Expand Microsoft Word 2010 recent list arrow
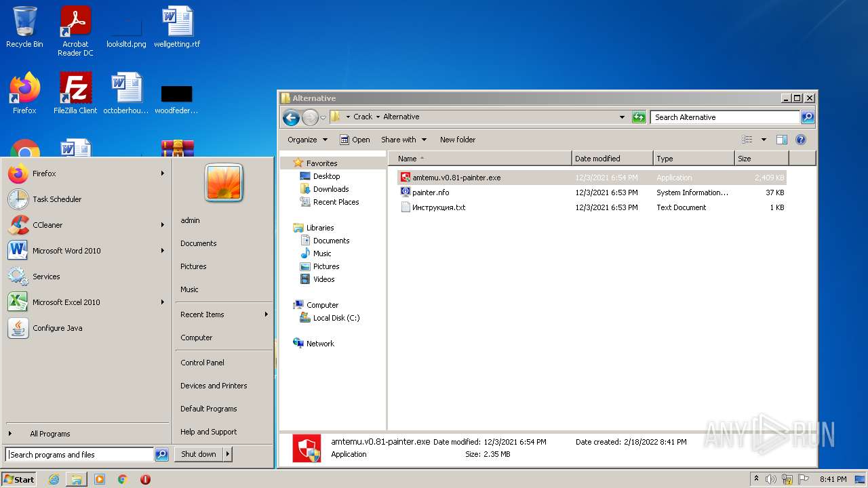 coord(163,251)
